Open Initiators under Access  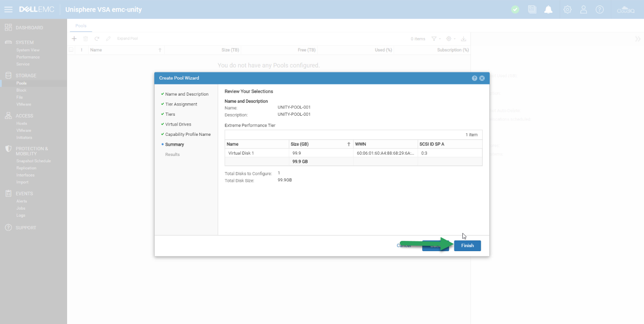coord(24,138)
